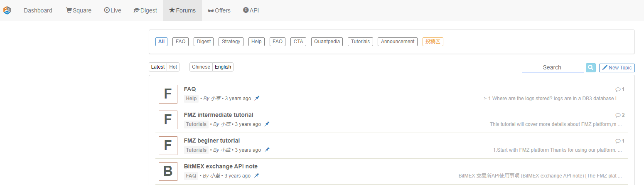Select Latest sorting option
This screenshot has width=644, height=185.
(x=158, y=67)
